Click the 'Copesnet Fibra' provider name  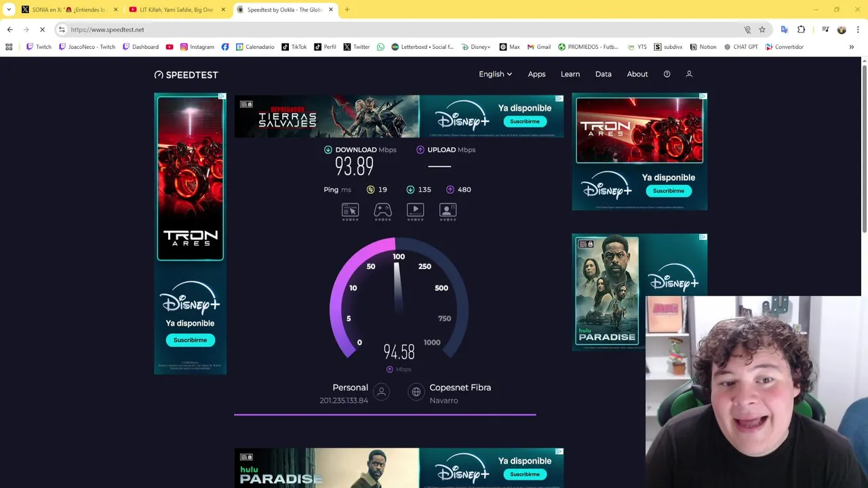pyautogui.click(x=460, y=388)
